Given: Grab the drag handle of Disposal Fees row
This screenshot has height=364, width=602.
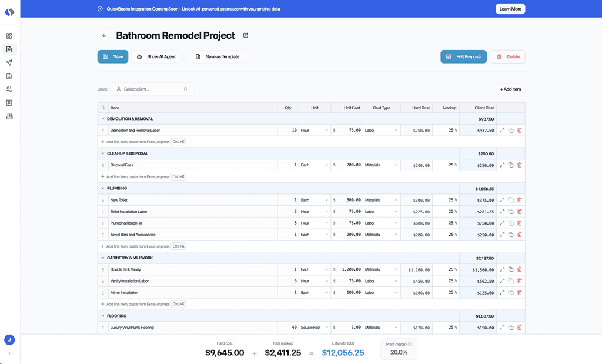Looking at the screenshot, I should click(x=103, y=165).
